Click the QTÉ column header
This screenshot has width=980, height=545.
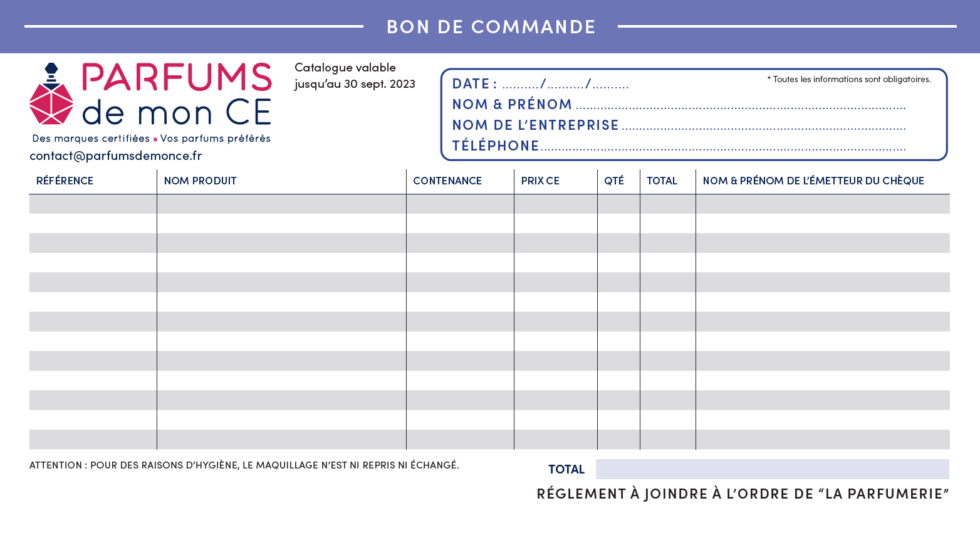tap(614, 181)
